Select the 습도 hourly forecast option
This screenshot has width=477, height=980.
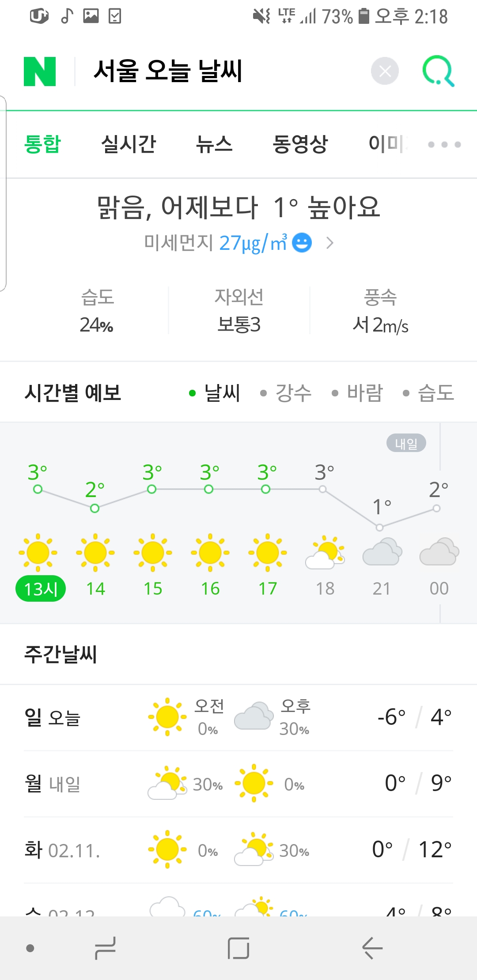pyautogui.click(x=429, y=392)
